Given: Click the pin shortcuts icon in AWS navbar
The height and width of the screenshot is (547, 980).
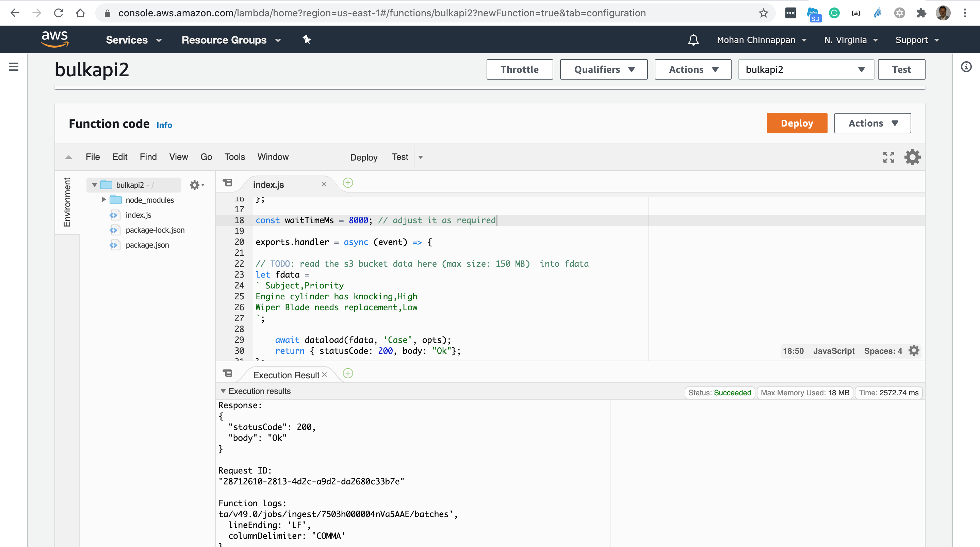Looking at the screenshot, I should tap(307, 39).
